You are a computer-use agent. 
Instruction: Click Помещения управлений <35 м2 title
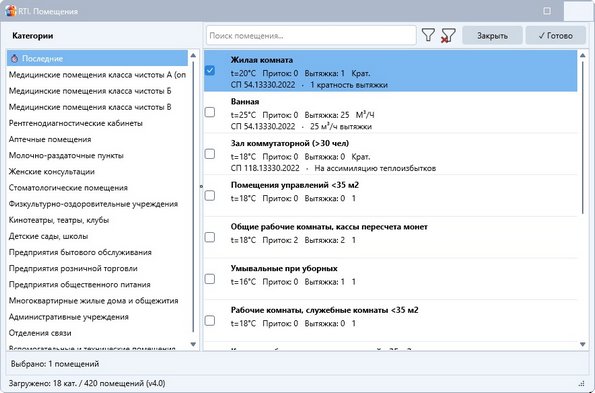[x=295, y=185]
